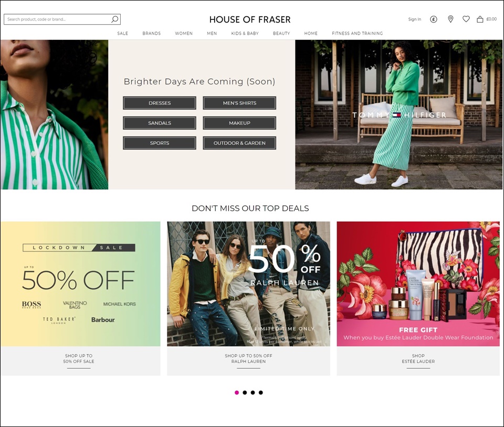Click the Dresses button
This screenshot has height=427, width=504.
[x=160, y=103]
